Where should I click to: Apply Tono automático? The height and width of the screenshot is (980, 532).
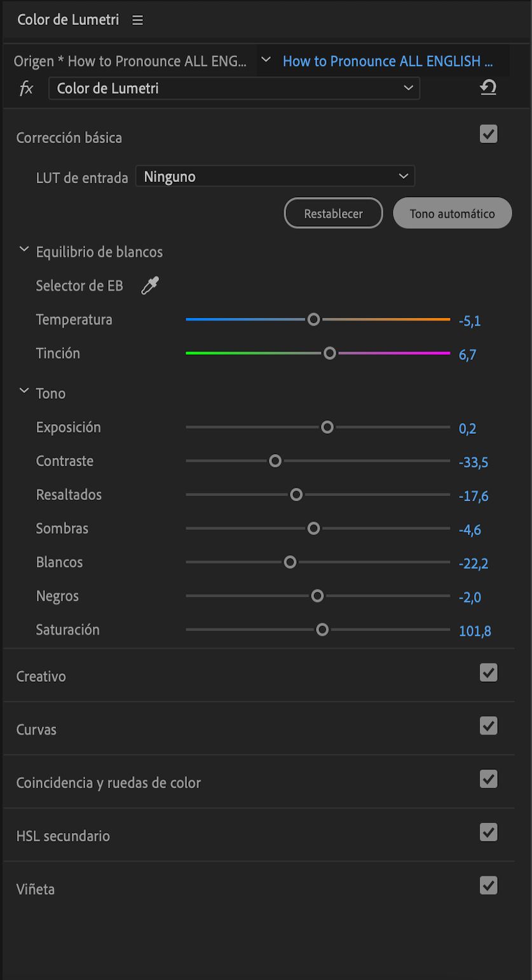click(452, 213)
